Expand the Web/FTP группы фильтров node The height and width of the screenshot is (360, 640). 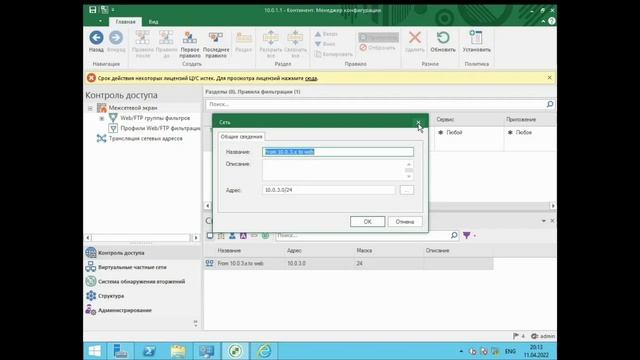pos(102,118)
